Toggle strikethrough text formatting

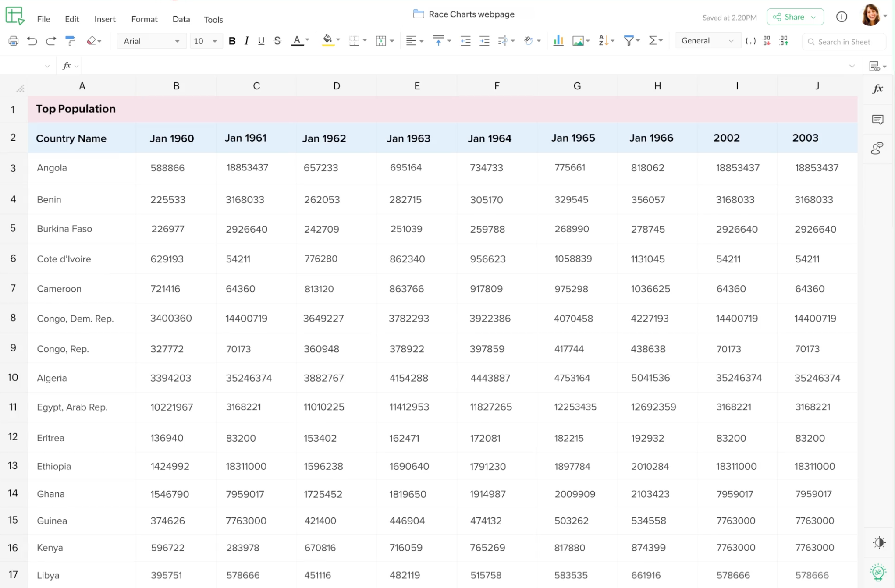click(276, 41)
